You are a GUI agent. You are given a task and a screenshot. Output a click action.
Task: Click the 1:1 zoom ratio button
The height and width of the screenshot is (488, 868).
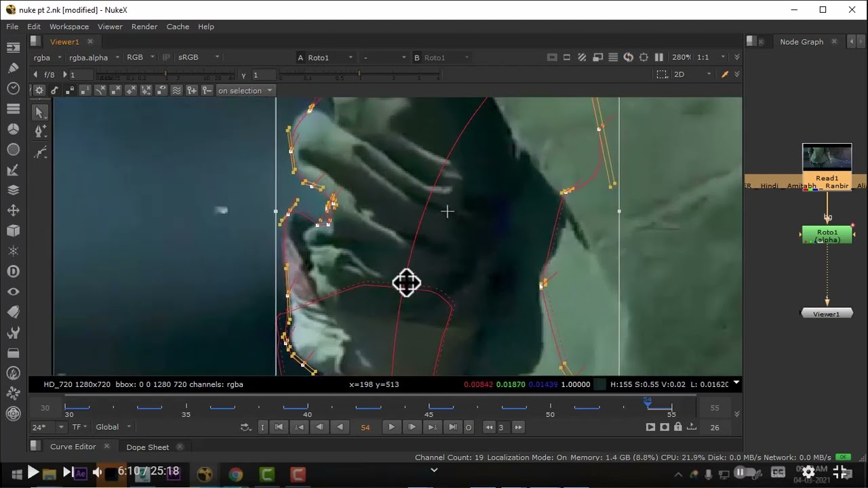[703, 58]
